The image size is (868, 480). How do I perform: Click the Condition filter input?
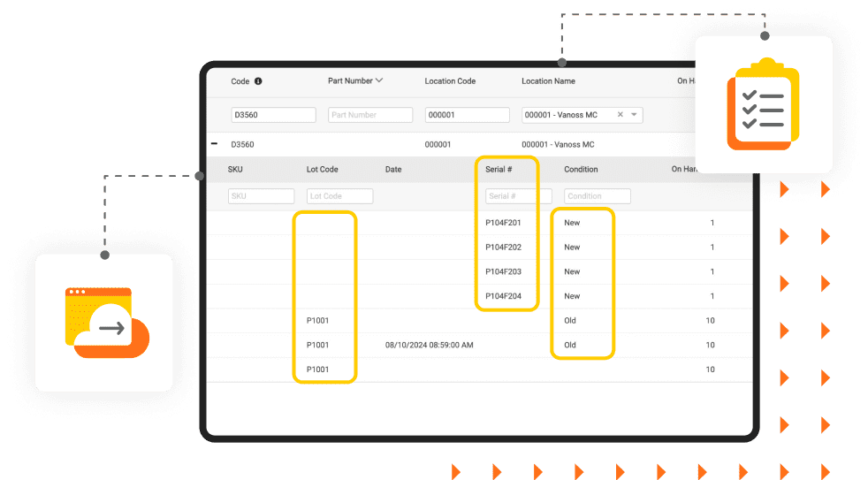click(x=597, y=196)
